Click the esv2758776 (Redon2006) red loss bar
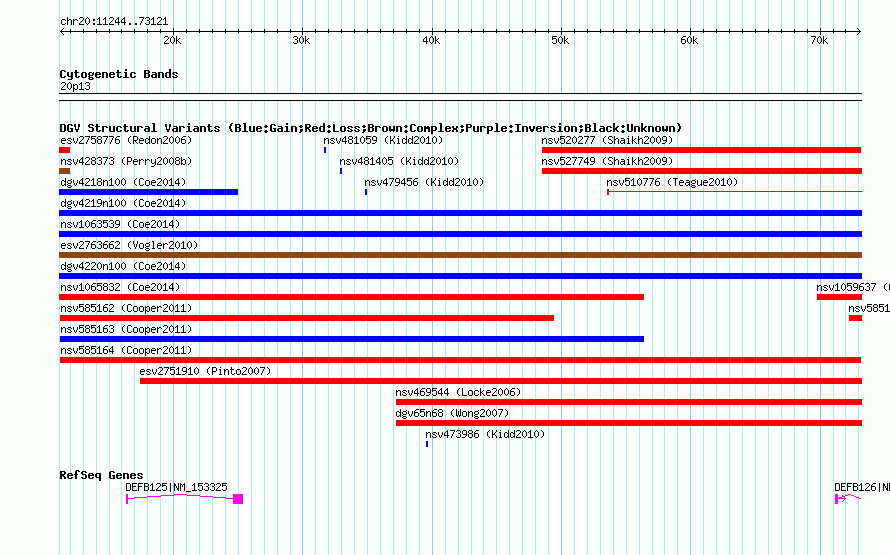890x555 pixels. 65,150
